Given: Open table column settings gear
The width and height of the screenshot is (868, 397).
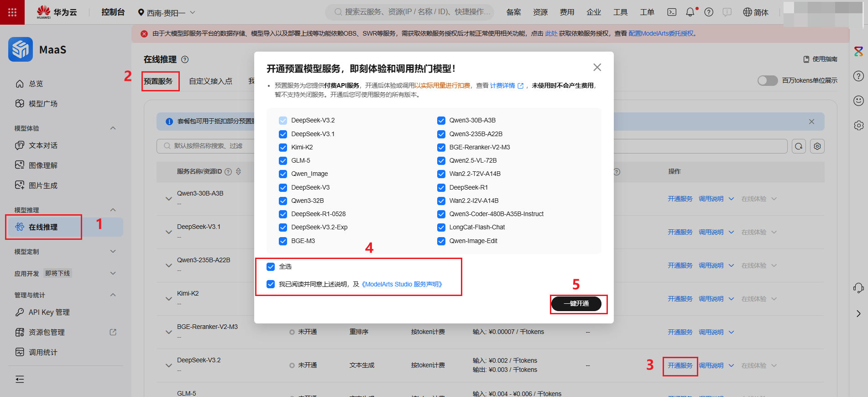Looking at the screenshot, I should pos(817,146).
